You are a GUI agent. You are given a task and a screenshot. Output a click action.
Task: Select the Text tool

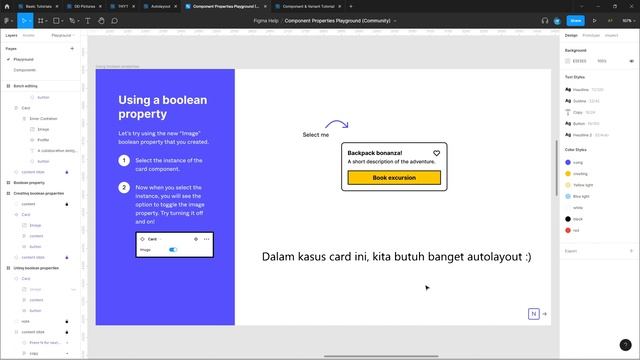pos(87,20)
